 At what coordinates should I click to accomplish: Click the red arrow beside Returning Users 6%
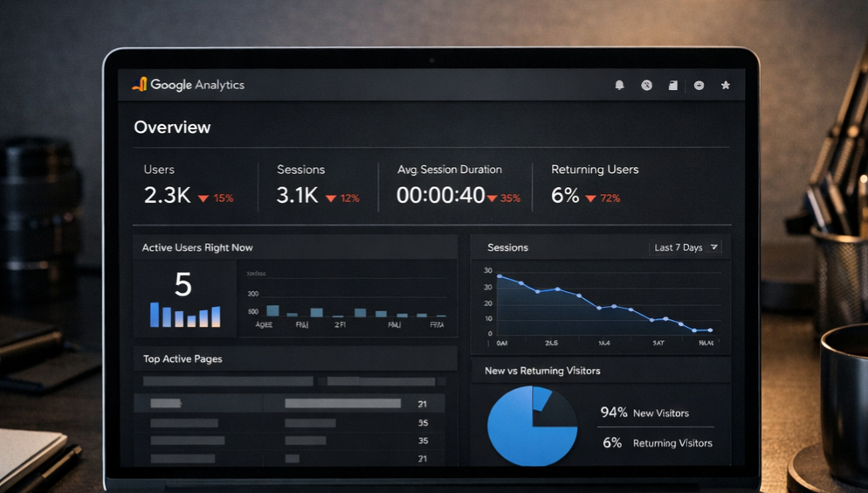[590, 198]
